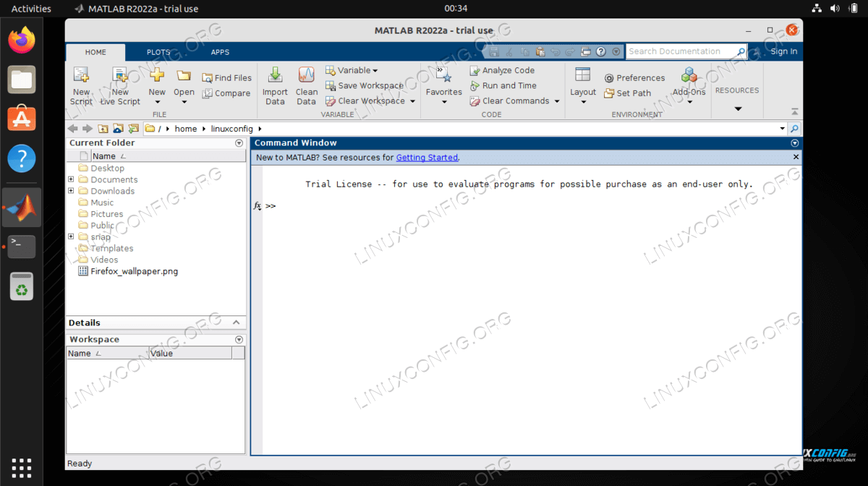Image resolution: width=868 pixels, height=486 pixels.
Task: Select the Desktop folder
Action: [x=107, y=168]
